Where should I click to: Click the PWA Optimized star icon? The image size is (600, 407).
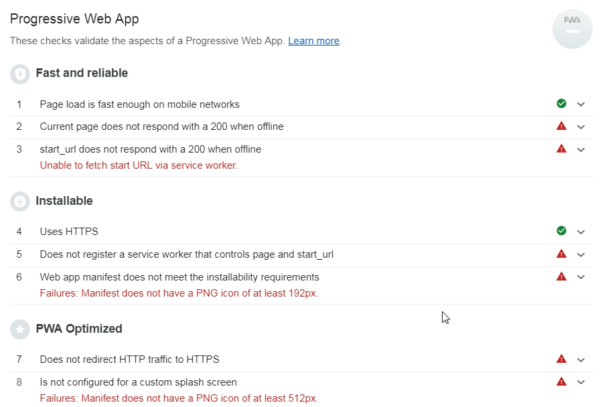click(20, 329)
